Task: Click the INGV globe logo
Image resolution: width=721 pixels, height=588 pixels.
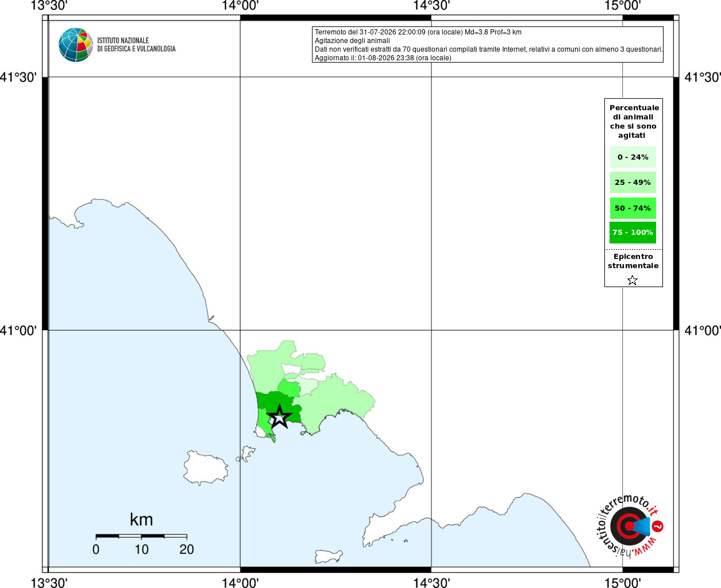Action: pos(76,45)
